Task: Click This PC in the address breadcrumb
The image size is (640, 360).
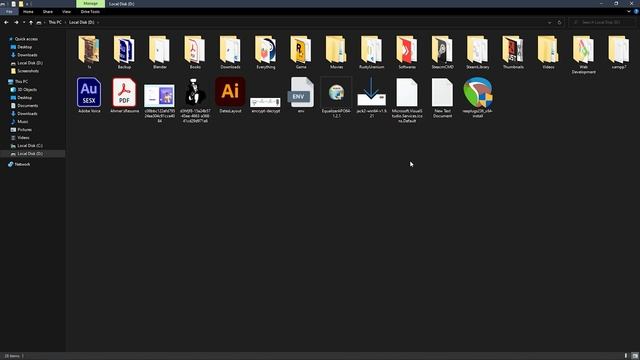Action: click(55, 22)
